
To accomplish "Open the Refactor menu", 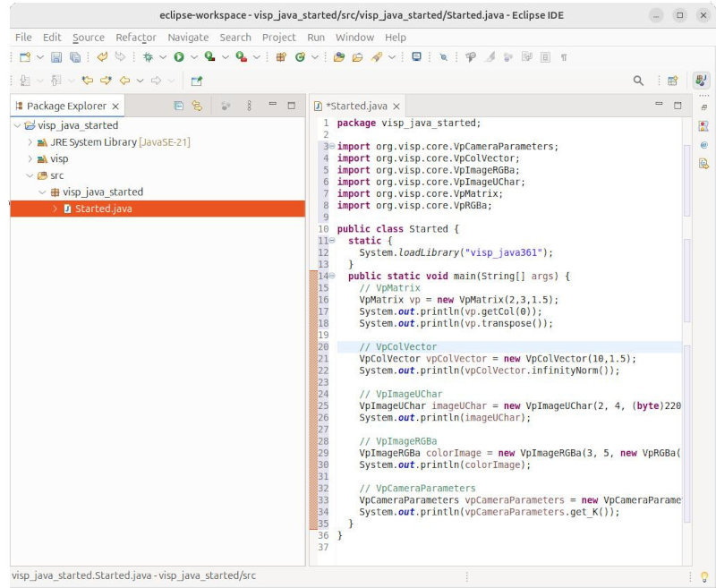I will [x=135, y=38].
